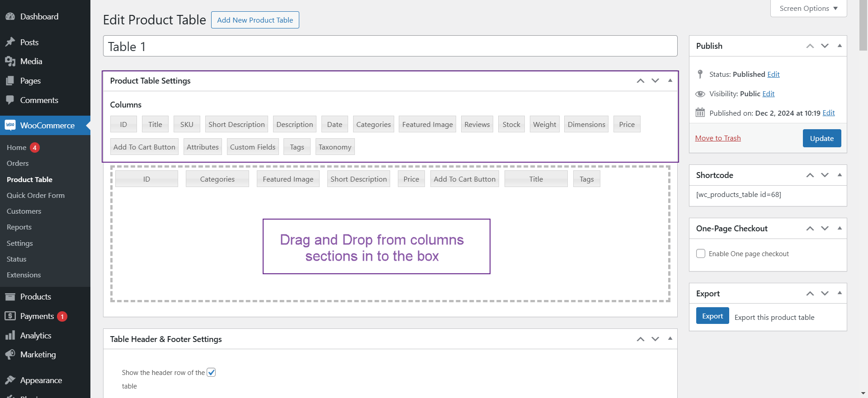
Task: Open Quick Order Form submenu item
Action: coord(36,195)
